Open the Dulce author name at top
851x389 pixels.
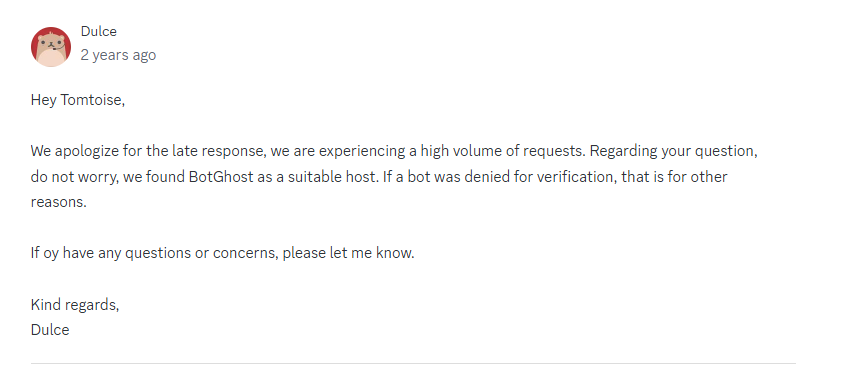pyautogui.click(x=99, y=31)
